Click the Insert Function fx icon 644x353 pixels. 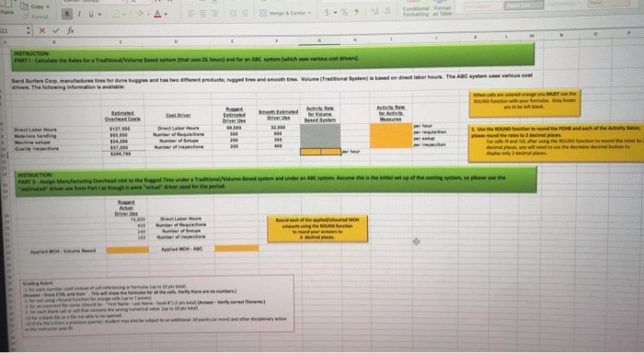pos(71,30)
